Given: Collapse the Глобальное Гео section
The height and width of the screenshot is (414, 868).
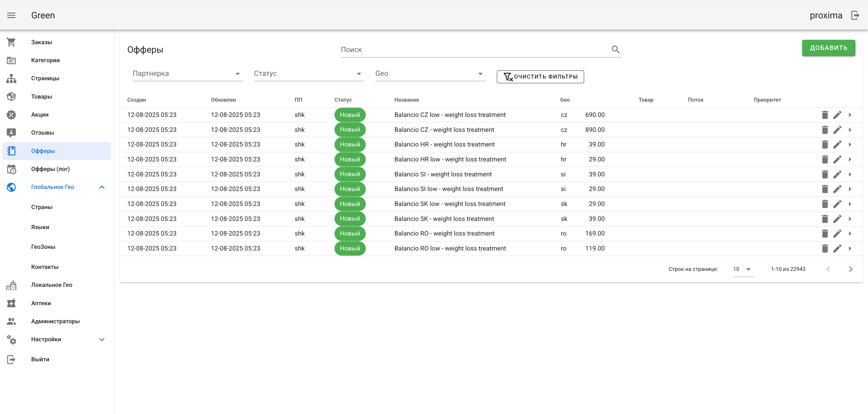Looking at the screenshot, I should tap(102, 187).
